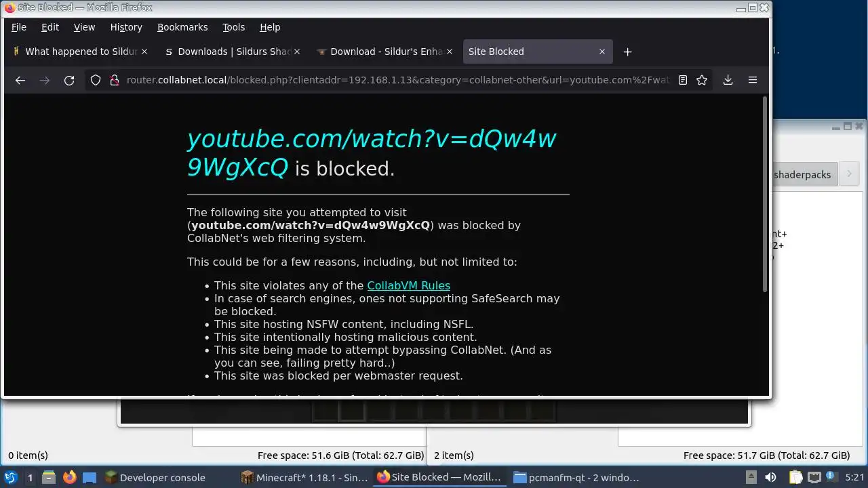This screenshot has width=868, height=488.
Task: Switch to 'Download - Sildur's Enha' tab
Action: [385, 52]
